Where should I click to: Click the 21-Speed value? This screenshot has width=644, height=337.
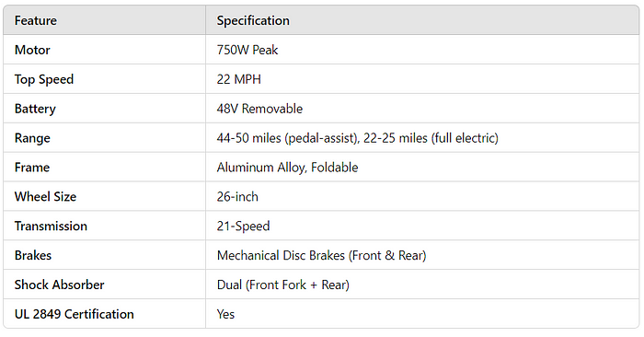tap(243, 226)
